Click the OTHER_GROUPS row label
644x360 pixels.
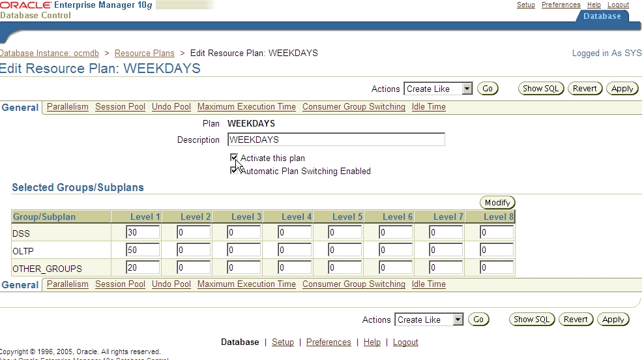(x=47, y=269)
